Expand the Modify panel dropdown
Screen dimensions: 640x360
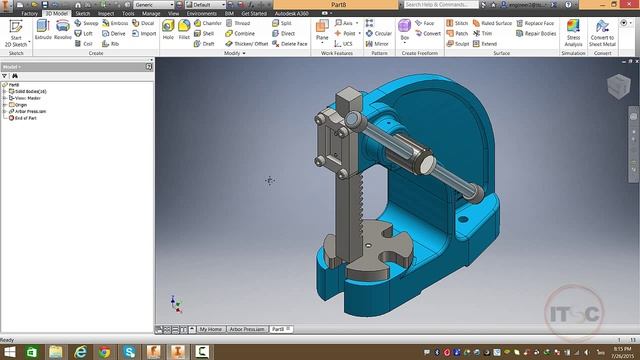tap(244, 53)
